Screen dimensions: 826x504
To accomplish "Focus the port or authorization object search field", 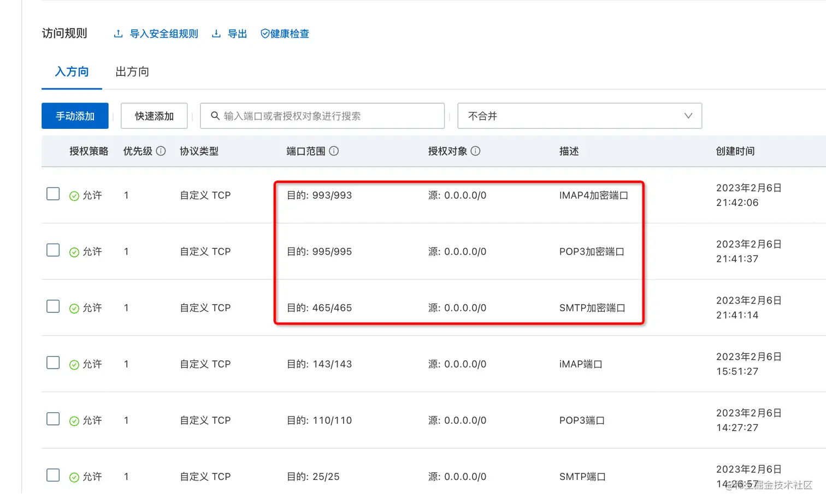I will 322,116.
